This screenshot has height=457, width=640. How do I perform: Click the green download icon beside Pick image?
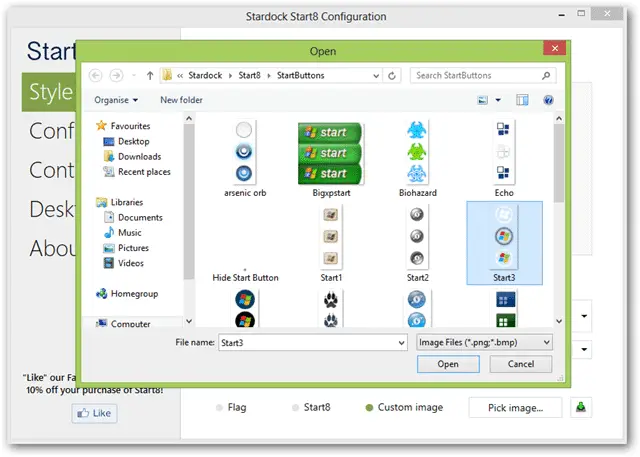pyautogui.click(x=581, y=408)
